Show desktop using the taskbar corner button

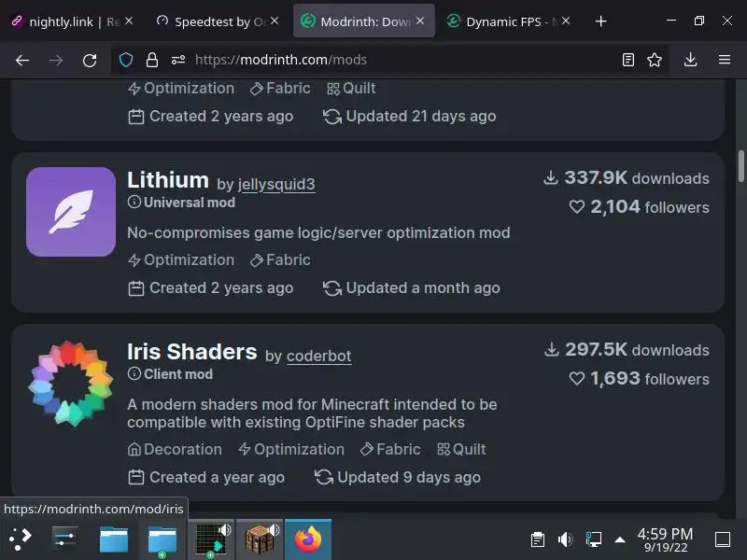pos(723,539)
